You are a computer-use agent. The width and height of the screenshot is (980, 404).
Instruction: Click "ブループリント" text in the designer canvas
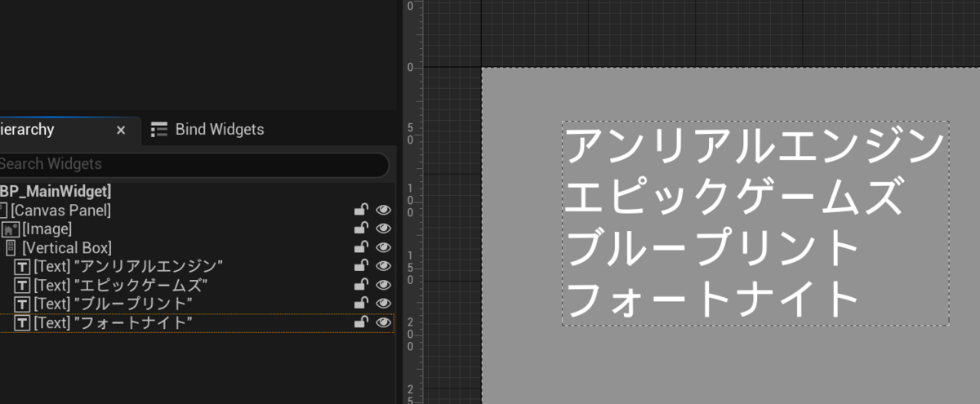coord(712,249)
